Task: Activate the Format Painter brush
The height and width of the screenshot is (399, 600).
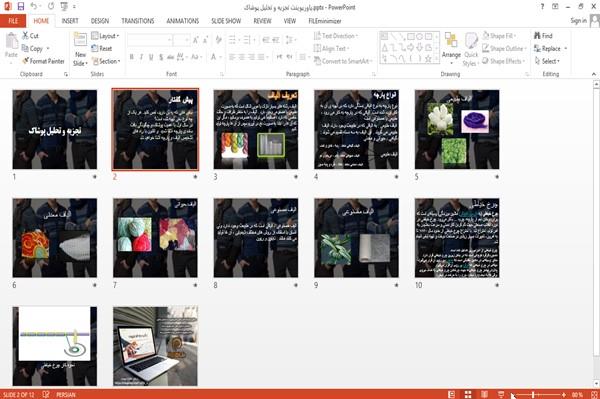Action: (x=26, y=61)
